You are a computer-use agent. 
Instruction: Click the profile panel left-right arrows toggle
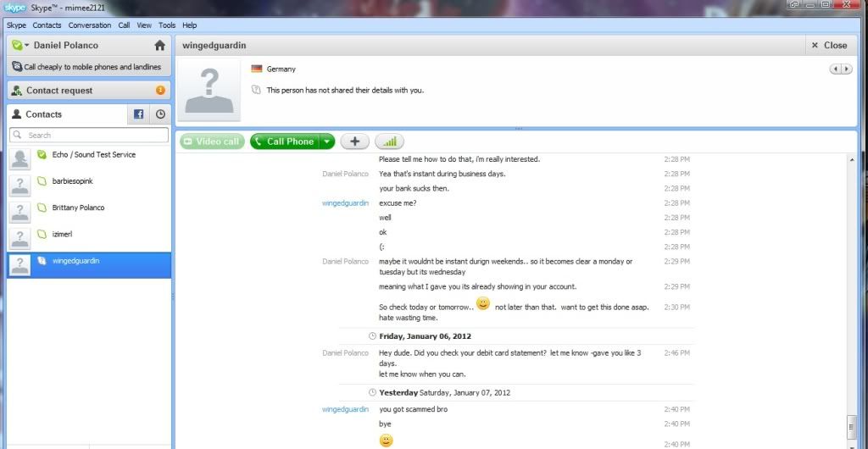[841, 69]
